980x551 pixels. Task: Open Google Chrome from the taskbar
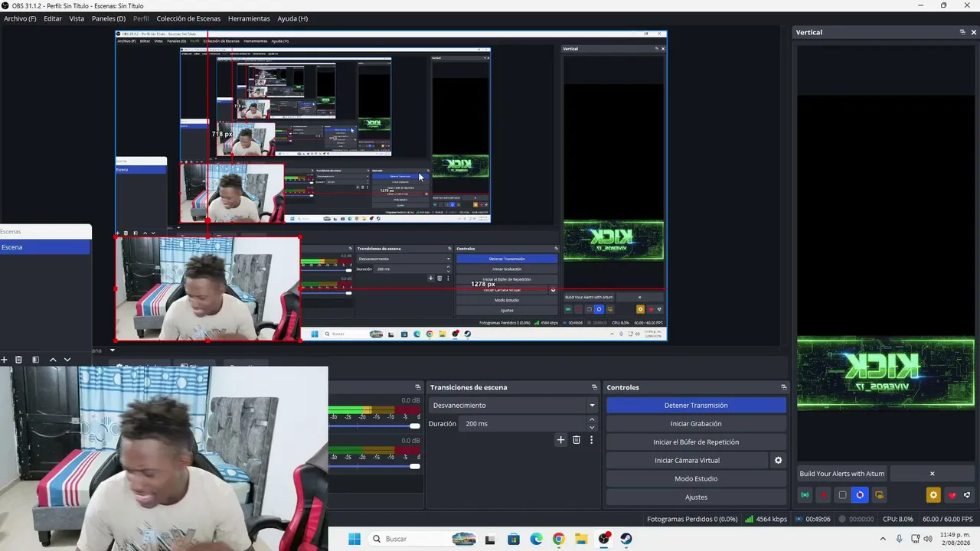coord(558,539)
